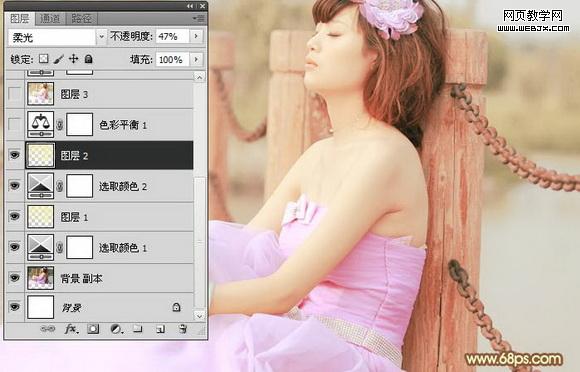Show 色彩平衡 1 layer visibility box

(14, 125)
